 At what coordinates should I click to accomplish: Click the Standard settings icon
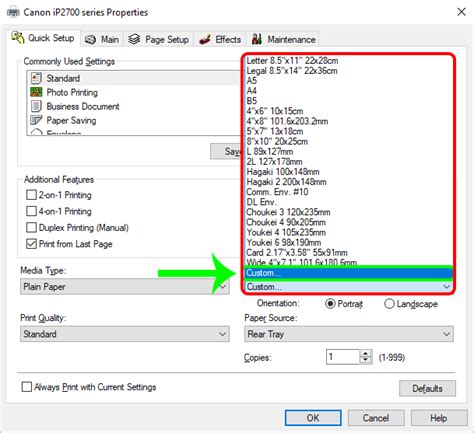[x=36, y=78]
